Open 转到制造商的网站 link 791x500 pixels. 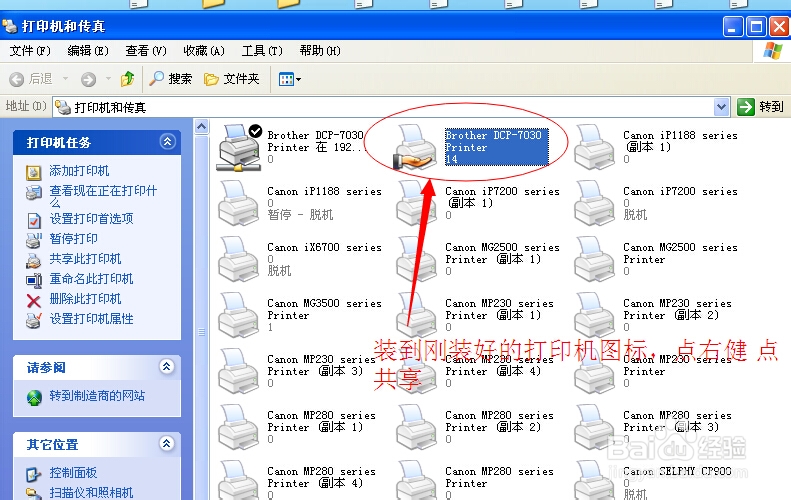(97, 396)
